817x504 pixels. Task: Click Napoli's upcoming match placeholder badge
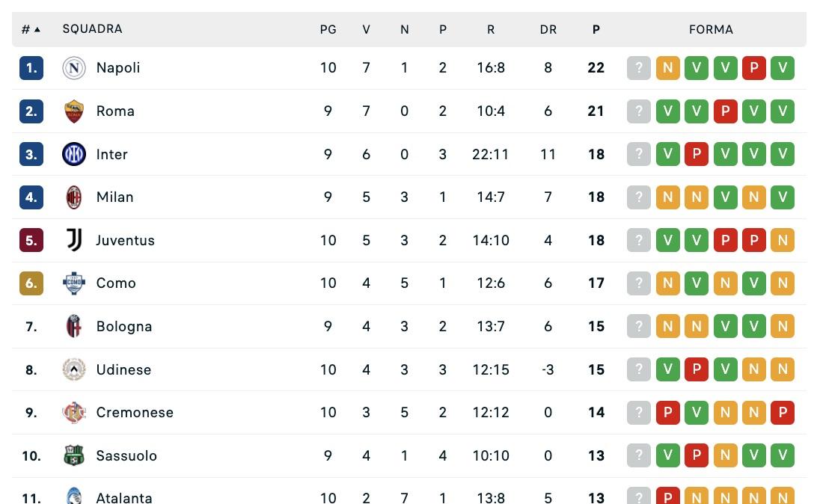pos(639,67)
